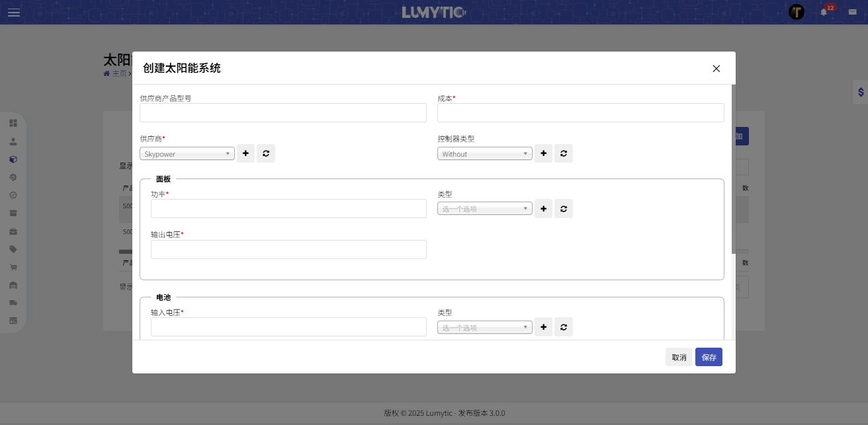The image size is (868, 425).
Task: Open the notifications bell icon
Action: (x=824, y=12)
